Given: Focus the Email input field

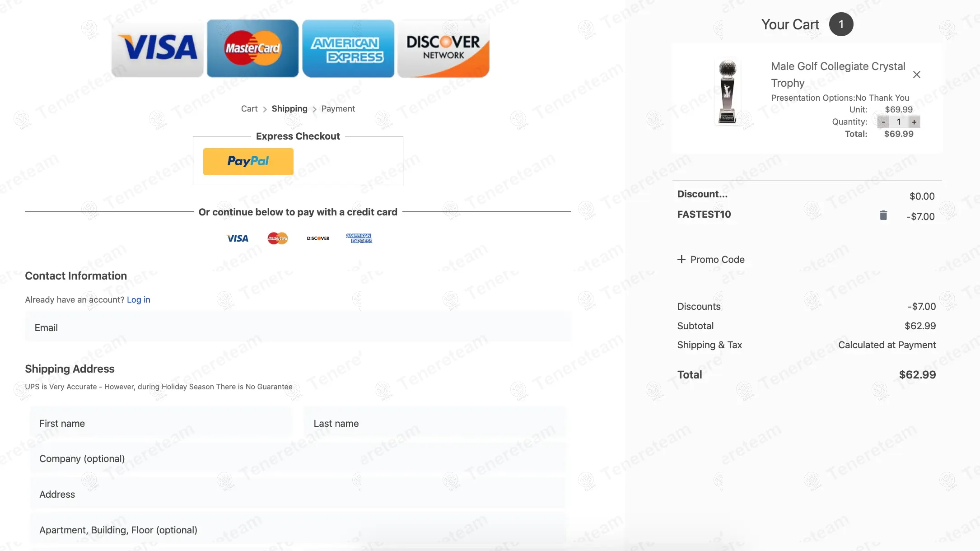Looking at the screenshot, I should coord(298,327).
